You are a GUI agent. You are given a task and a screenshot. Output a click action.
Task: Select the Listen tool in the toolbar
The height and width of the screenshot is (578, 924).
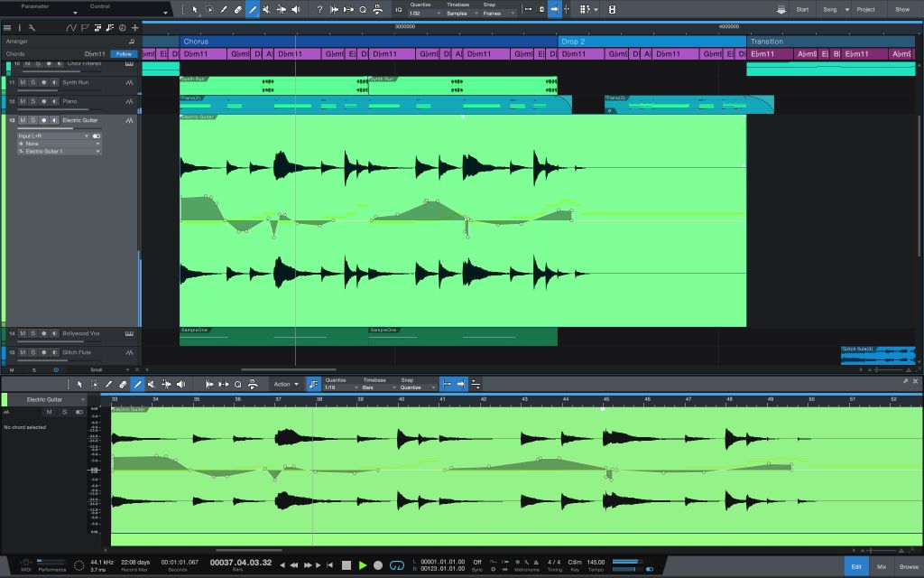click(x=297, y=11)
